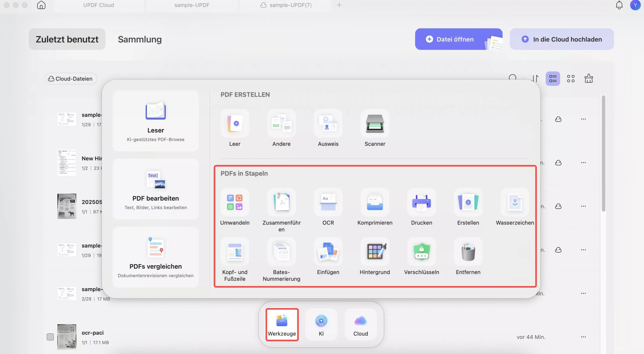Create a blank Leer PDF
The width and height of the screenshot is (644, 354).
pos(235,124)
